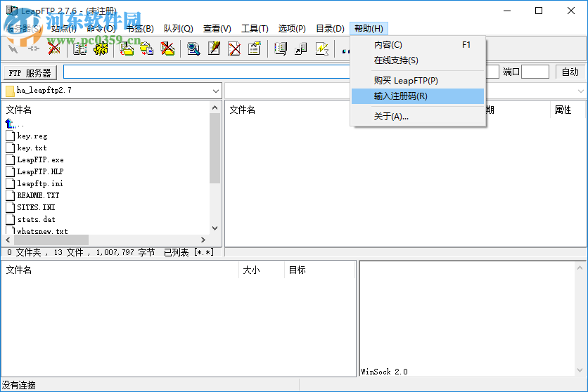Choose 在线支持(S) from the help menu

[x=418, y=60]
